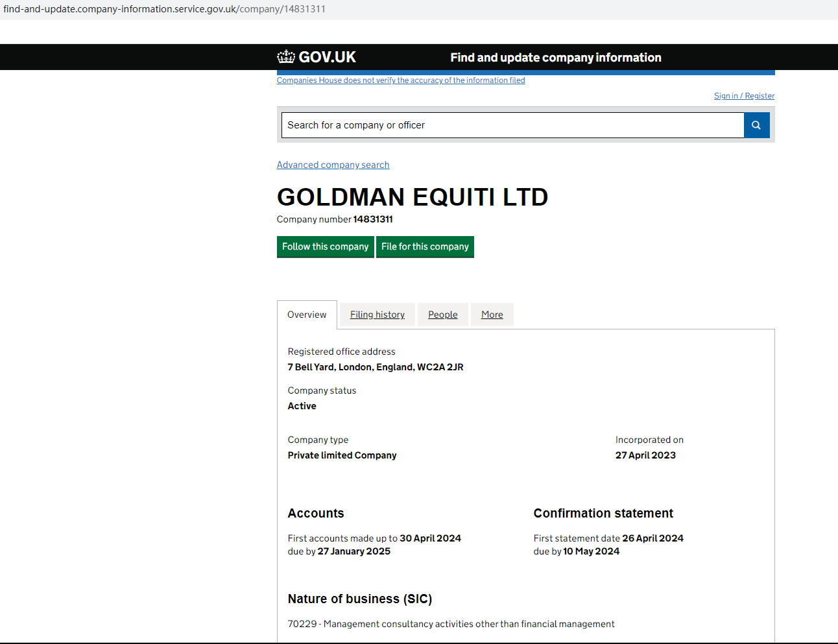Click the Company status label

[x=322, y=390]
